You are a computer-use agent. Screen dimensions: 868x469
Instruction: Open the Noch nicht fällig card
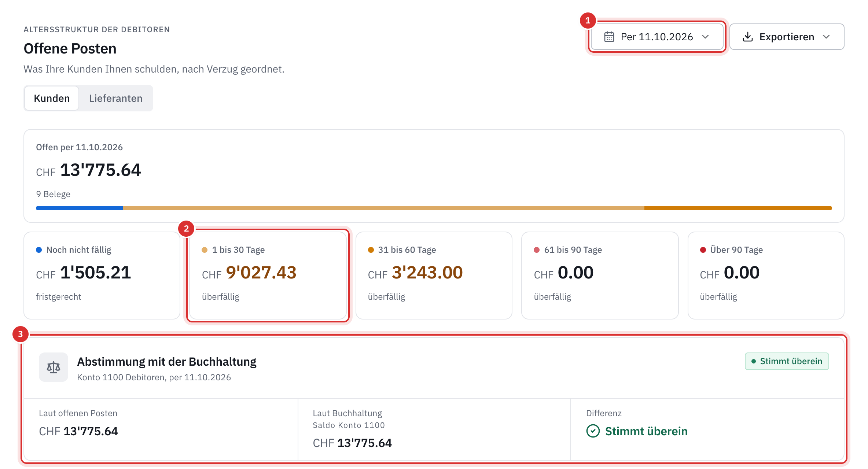102,276
